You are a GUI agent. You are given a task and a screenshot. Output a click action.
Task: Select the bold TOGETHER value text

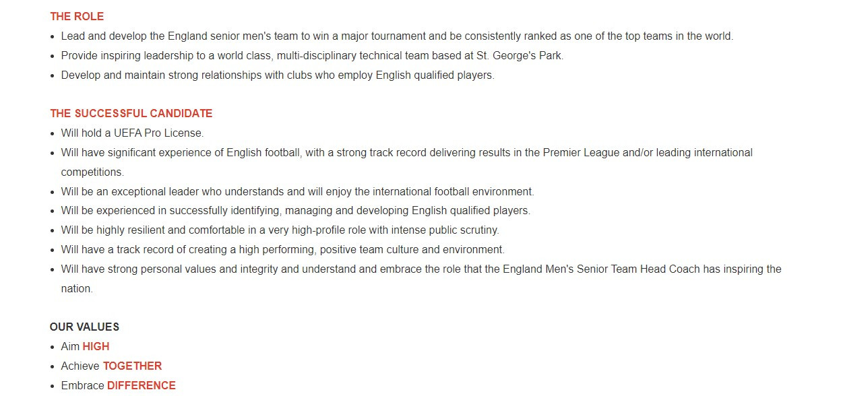tap(132, 366)
